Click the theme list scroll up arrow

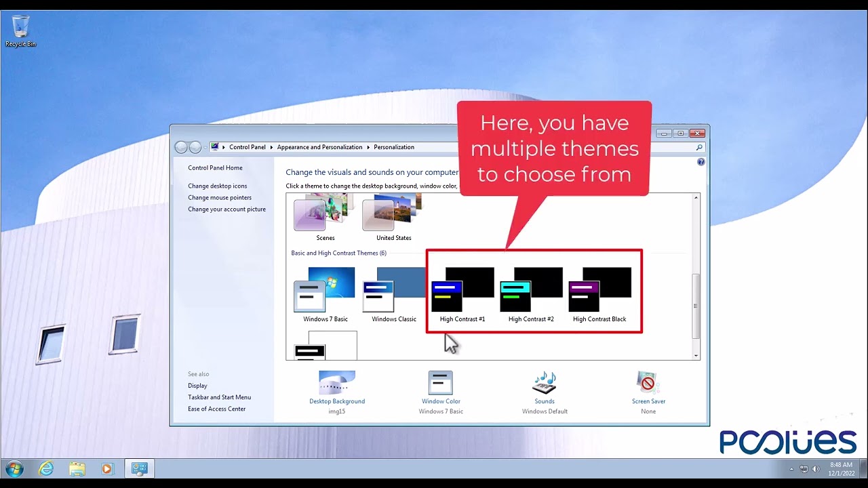pyautogui.click(x=696, y=198)
